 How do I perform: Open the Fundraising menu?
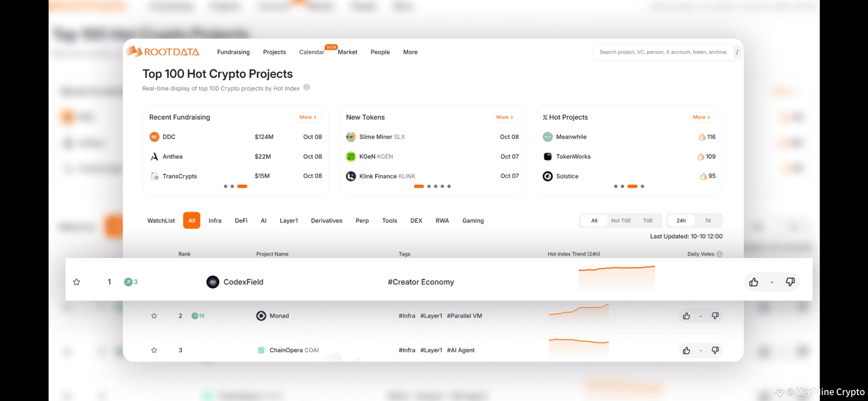[233, 52]
